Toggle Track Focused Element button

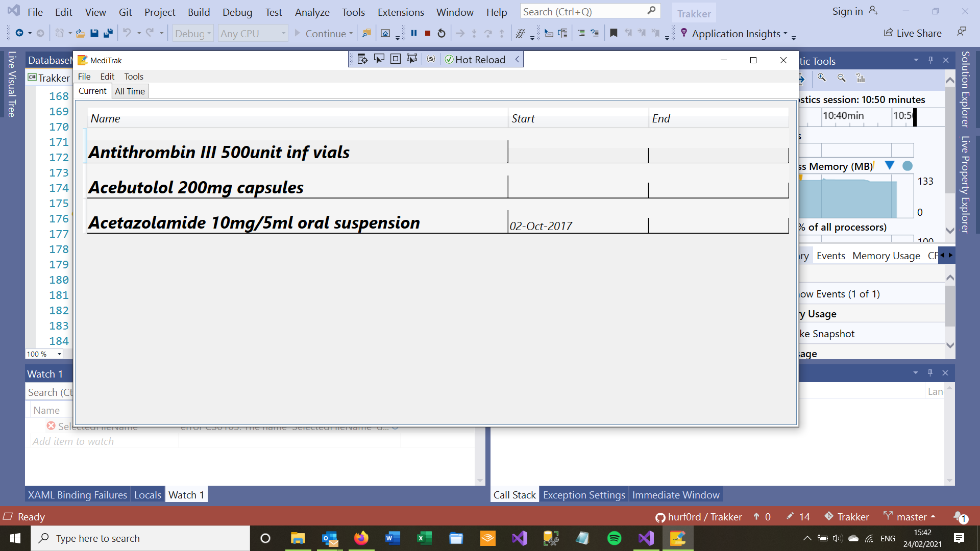pyautogui.click(x=411, y=59)
